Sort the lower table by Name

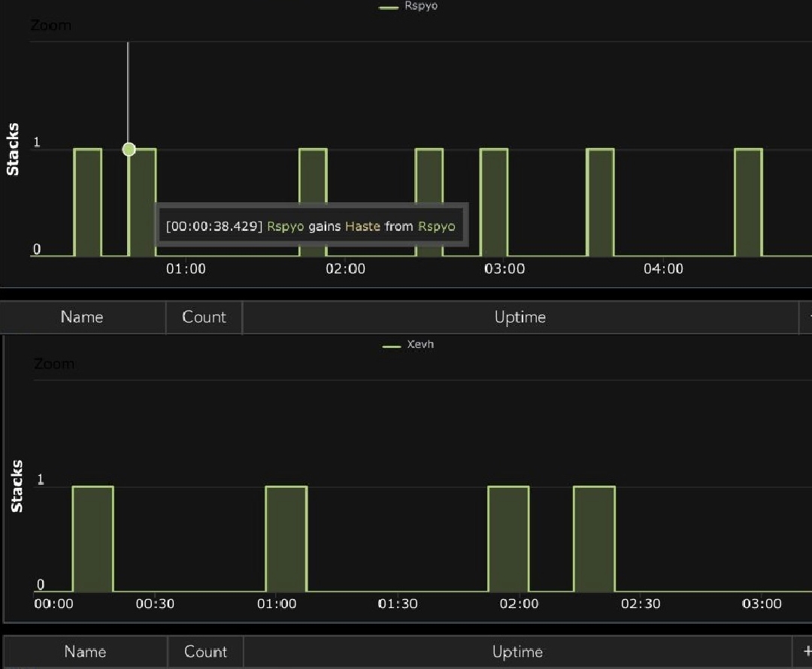(x=86, y=652)
